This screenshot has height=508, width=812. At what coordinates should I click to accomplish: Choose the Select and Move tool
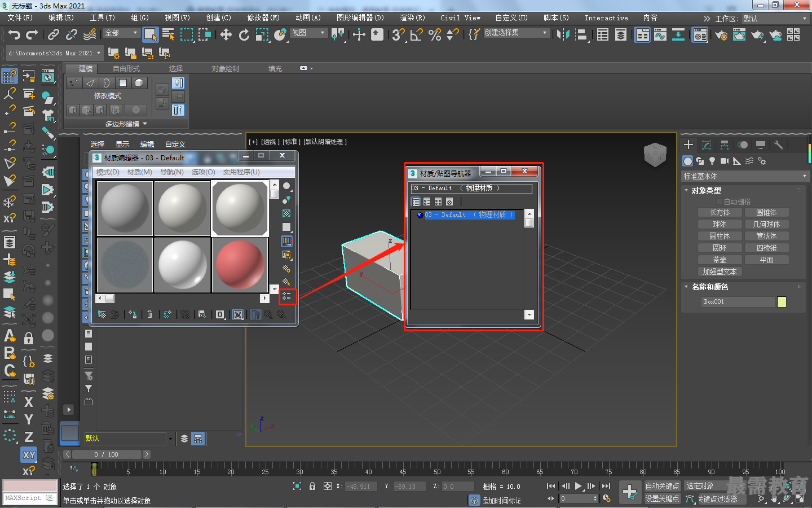(226, 35)
